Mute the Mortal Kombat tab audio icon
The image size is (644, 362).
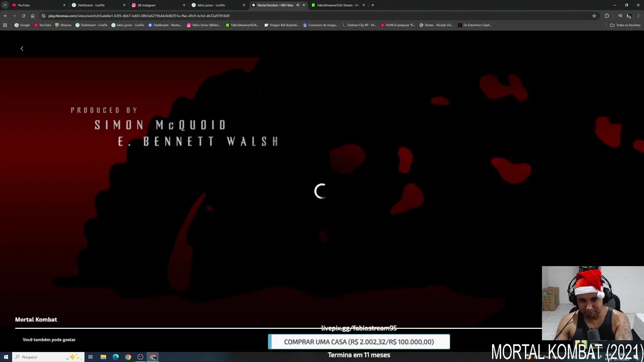[x=298, y=5]
